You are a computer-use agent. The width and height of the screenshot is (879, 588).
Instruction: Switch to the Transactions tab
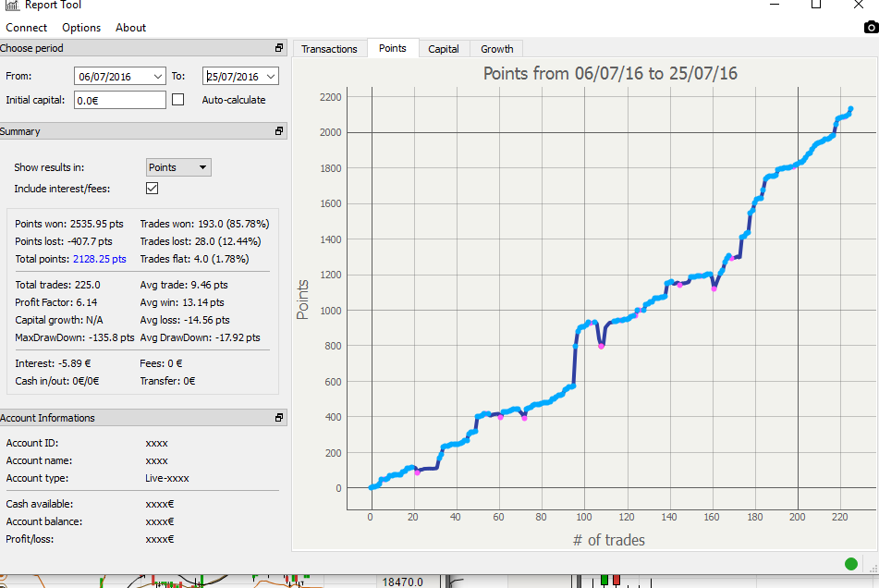pos(329,49)
